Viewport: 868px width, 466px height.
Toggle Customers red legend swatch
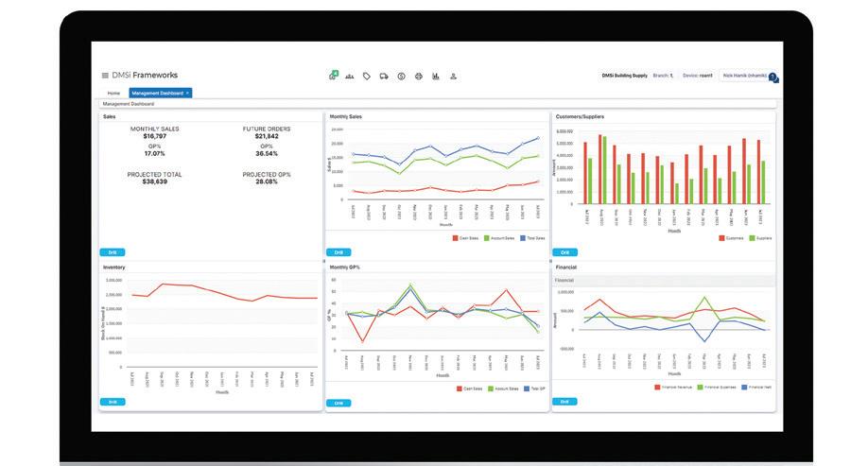[721, 238]
